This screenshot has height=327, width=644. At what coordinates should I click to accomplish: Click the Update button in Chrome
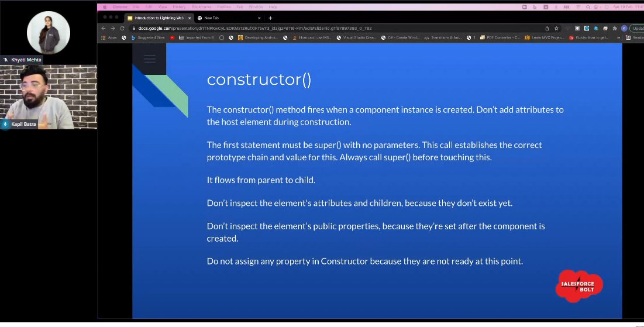click(637, 28)
